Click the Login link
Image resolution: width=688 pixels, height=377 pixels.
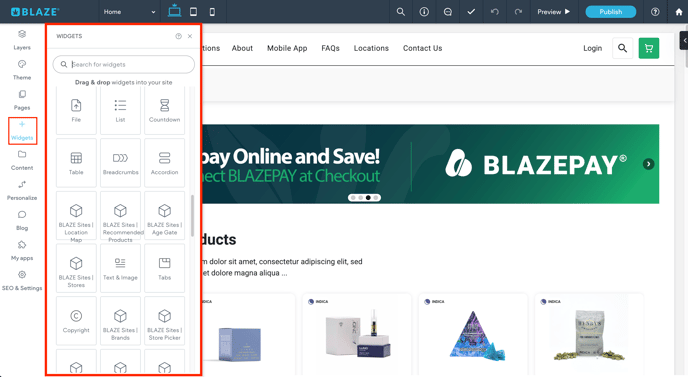592,48
